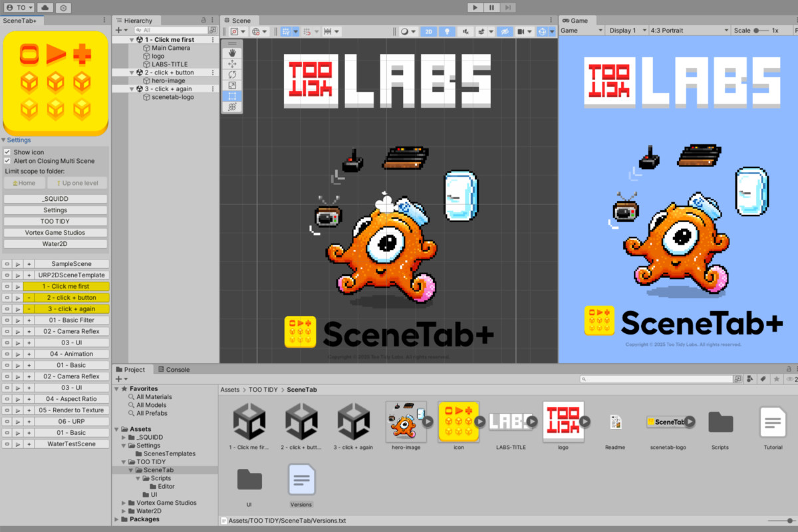Click plus for 05 - Render to Texture
Screen dimensions: 798x532
pyautogui.click(x=29, y=410)
